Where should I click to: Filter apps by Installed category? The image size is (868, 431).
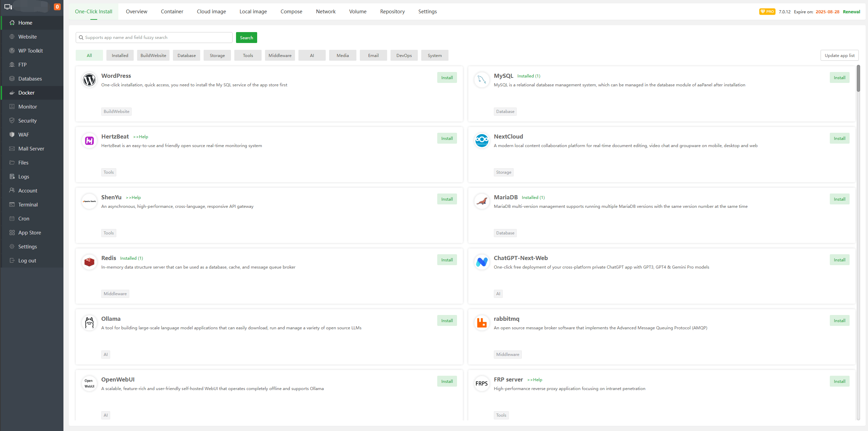(120, 55)
